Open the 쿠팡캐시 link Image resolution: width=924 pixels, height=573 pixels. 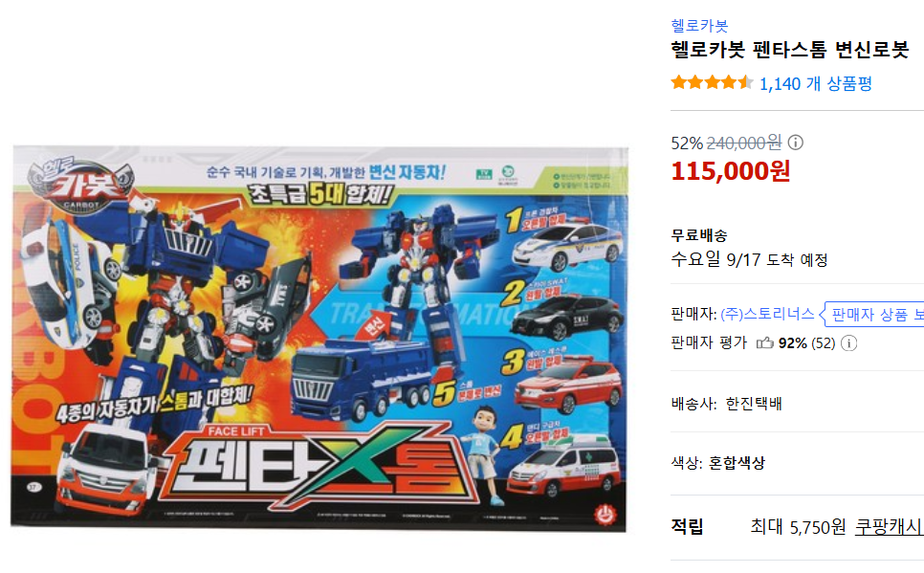(890, 526)
